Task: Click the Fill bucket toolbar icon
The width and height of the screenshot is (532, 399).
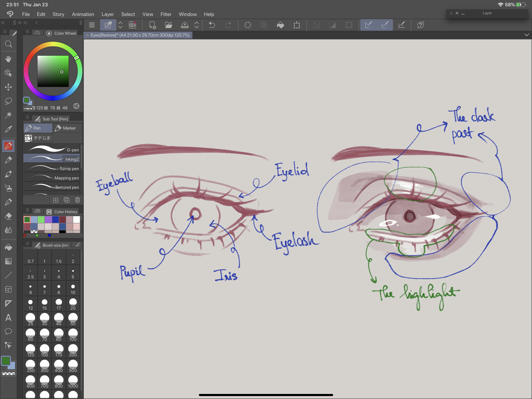Action: (280, 25)
